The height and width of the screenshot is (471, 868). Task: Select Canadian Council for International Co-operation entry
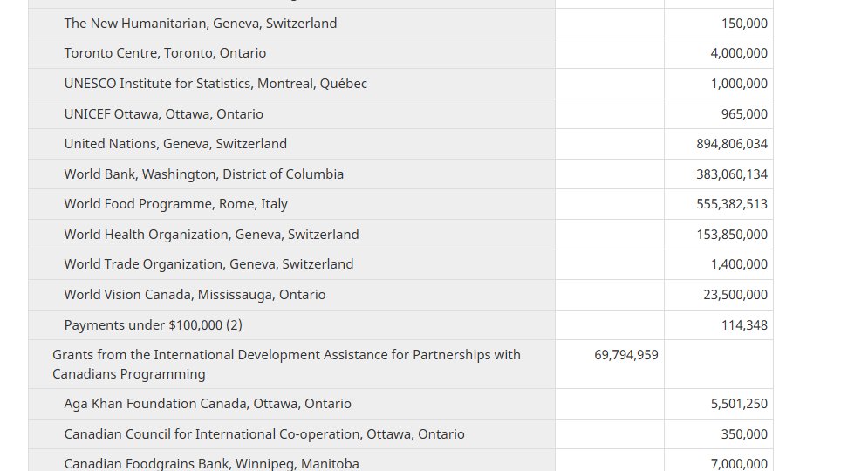tap(264, 434)
